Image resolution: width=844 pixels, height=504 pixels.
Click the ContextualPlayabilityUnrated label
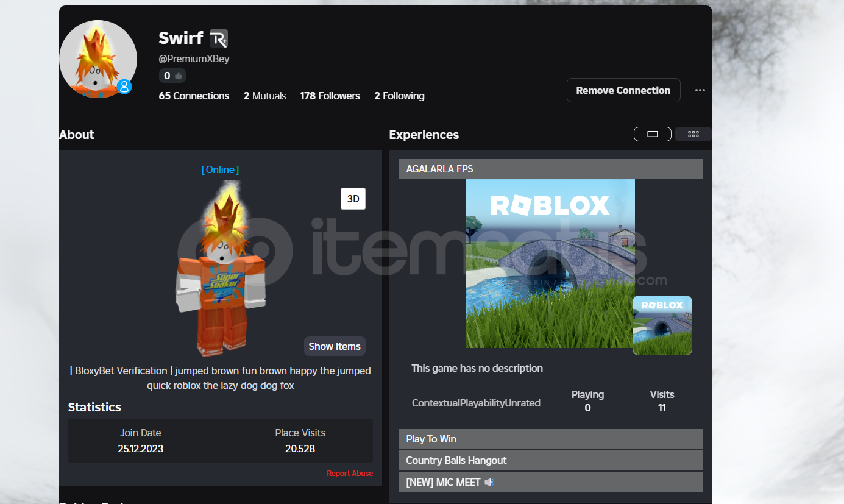[x=476, y=403]
